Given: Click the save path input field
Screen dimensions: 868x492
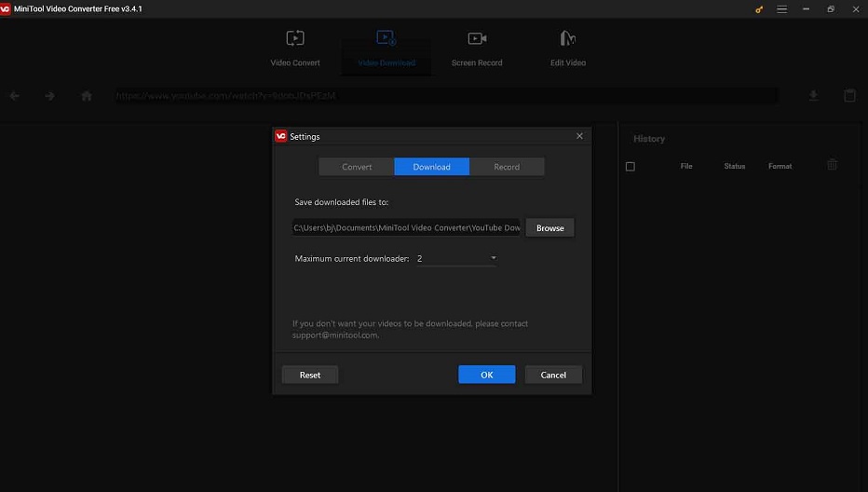Looking at the screenshot, I should (x=406, y=227).
